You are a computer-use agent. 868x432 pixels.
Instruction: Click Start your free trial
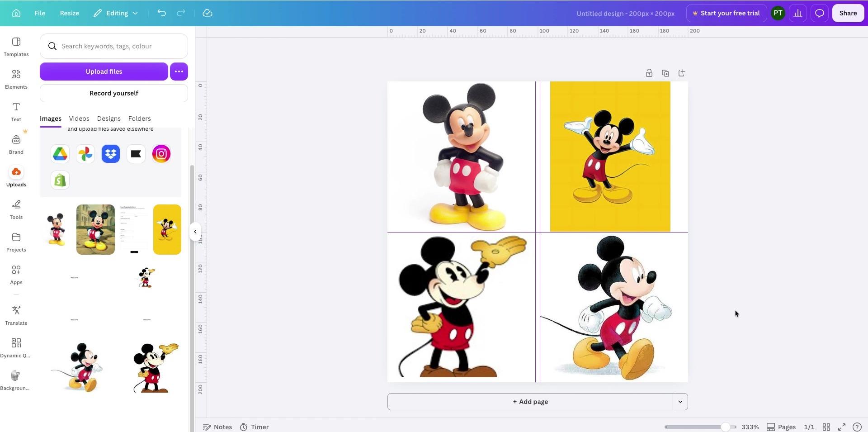click(x=726, y=13)
